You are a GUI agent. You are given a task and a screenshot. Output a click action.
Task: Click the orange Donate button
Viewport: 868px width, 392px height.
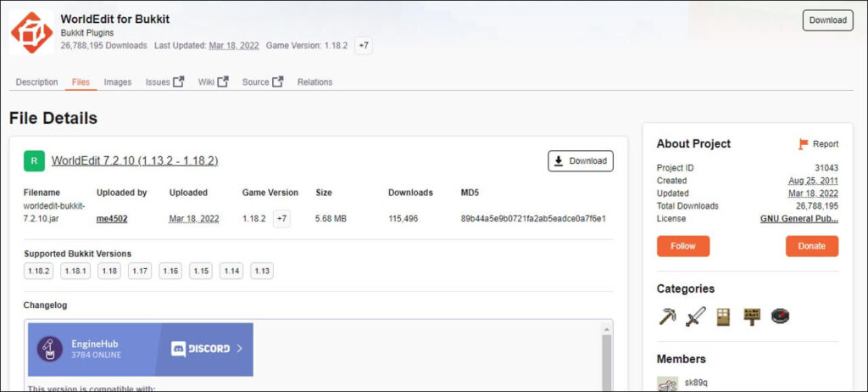tap(811, 246)
